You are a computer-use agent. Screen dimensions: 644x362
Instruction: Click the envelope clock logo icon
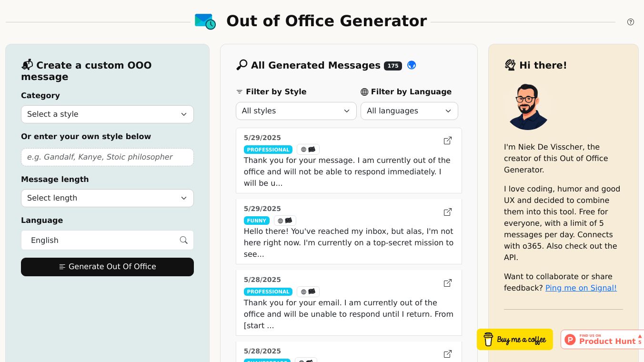click(205, 21)
